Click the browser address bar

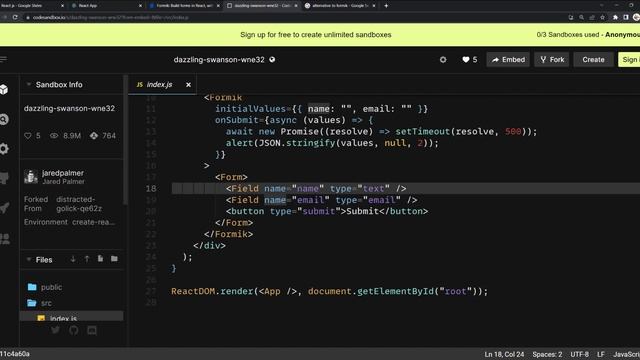(294, 17)
